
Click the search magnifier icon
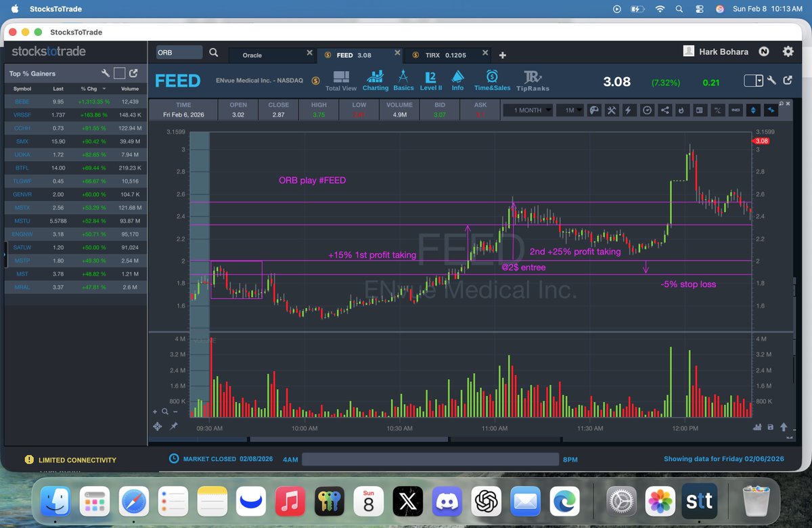point(213,52)
